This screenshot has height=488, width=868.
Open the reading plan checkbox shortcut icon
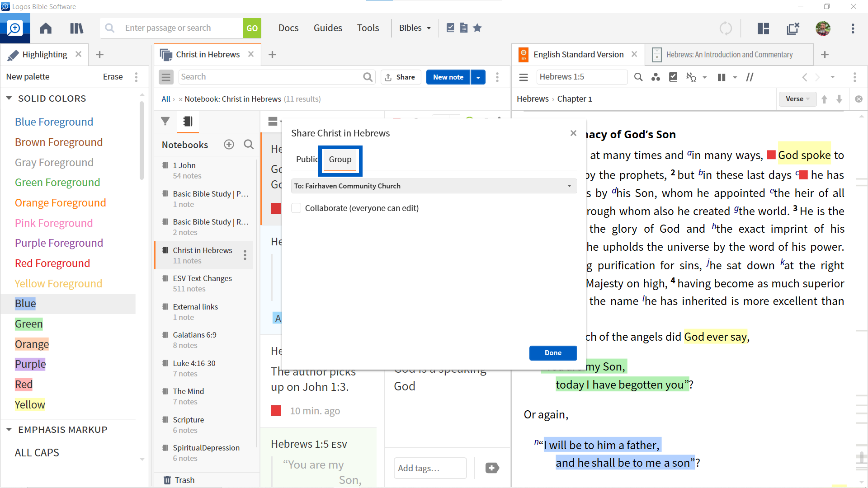[450, 28]
